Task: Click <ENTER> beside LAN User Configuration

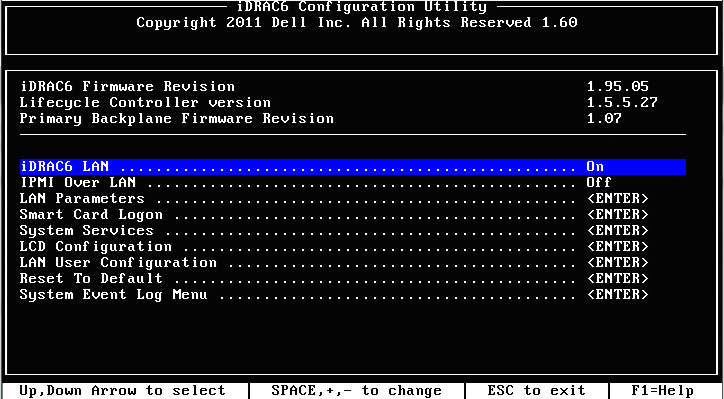Action: (618, 263)
